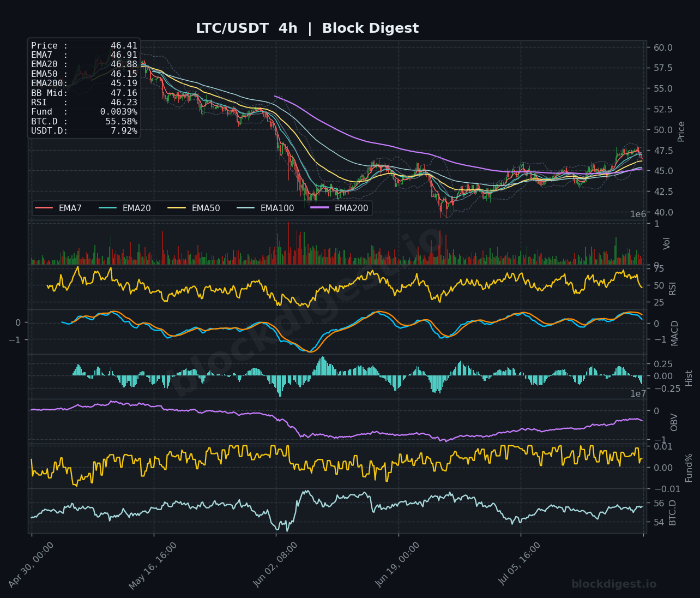700x598 pixels.
Task: Click the 56 tick on BTC.D axis
Action: pos(658,504)
